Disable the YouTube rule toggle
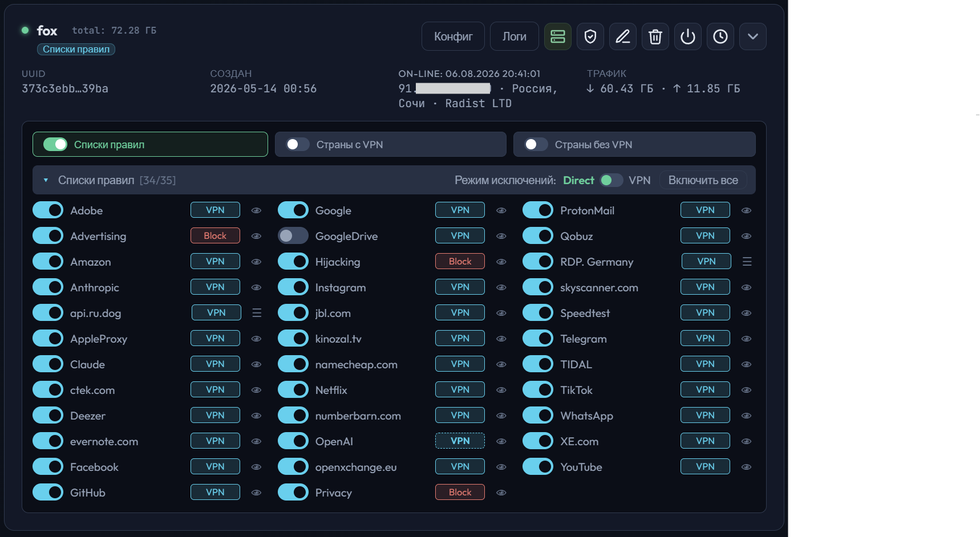Image resolution: width=980 pixels, height=537 pixels. (538, 467)
